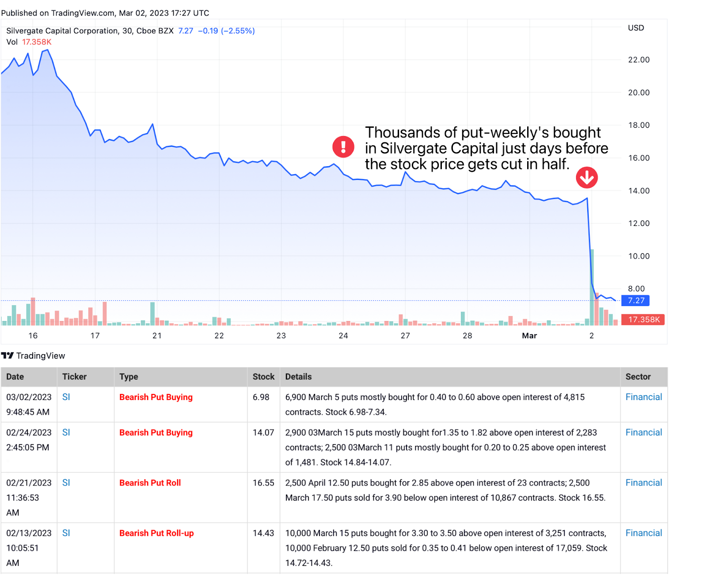The height and width of the screenshot is (588, 707).
Task: Click the Silvergate Capital Corporation chart title
Action: [90, 31]
